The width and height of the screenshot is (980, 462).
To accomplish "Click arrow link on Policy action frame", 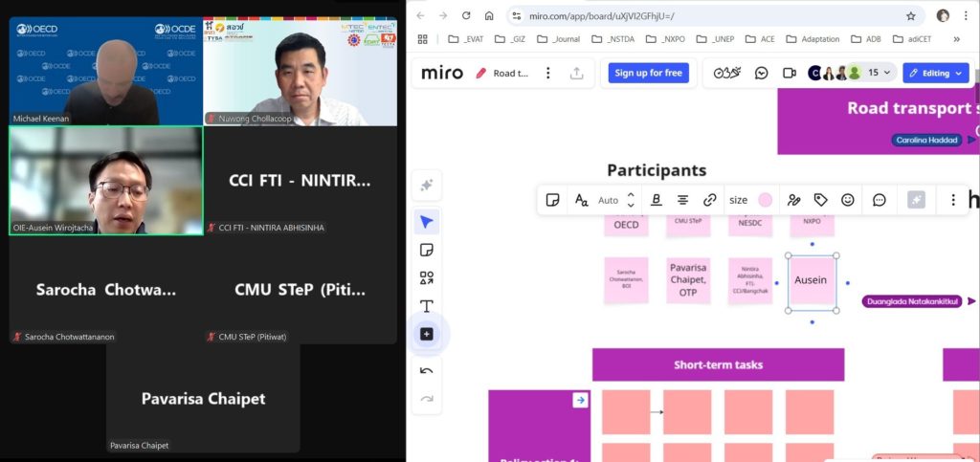I will [580, 400].
